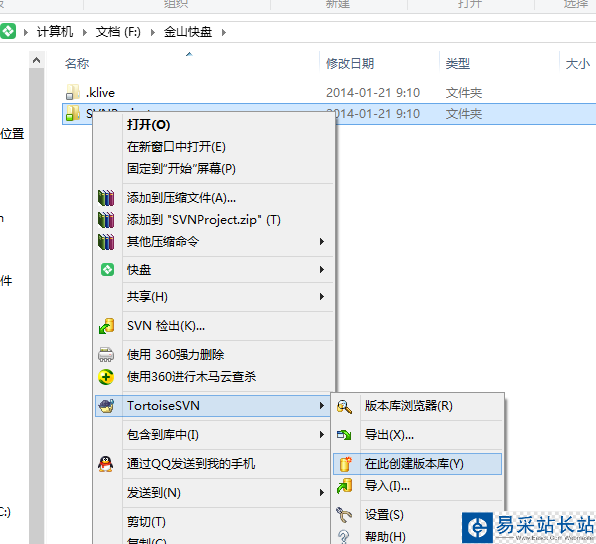Choose 使用 360强力删除

point(175,355)
